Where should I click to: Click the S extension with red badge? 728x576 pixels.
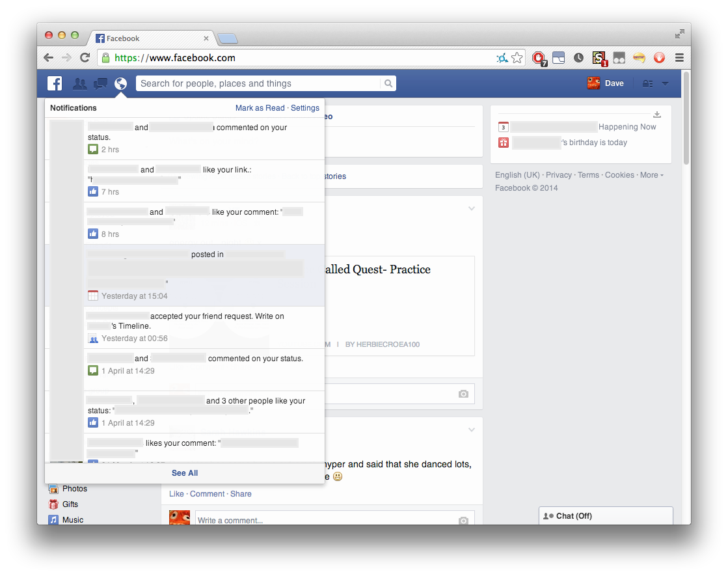[599, 59]
